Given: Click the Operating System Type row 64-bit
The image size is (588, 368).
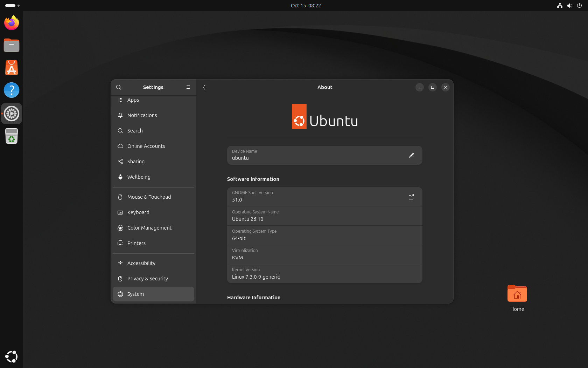Looking at the screenshot, I should [x=324, y=235].
